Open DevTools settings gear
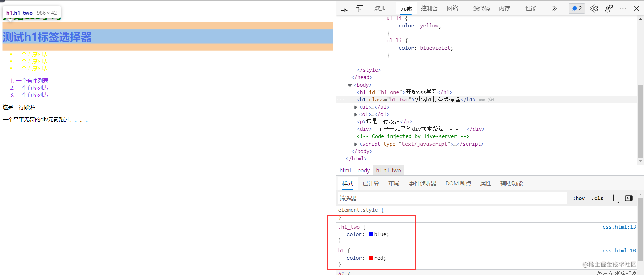 594,8
